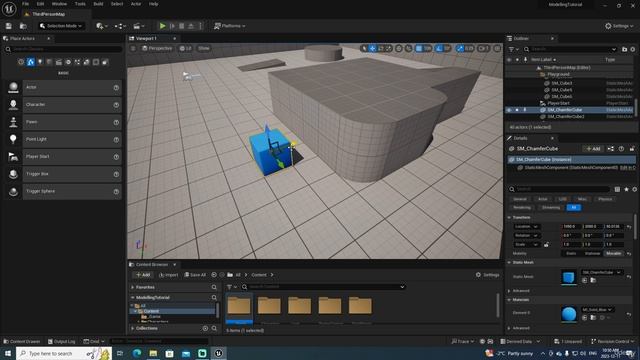640x360 pixels.
Task: Select the Lights category icon in Place Actors
Action: tap(40, 62)
